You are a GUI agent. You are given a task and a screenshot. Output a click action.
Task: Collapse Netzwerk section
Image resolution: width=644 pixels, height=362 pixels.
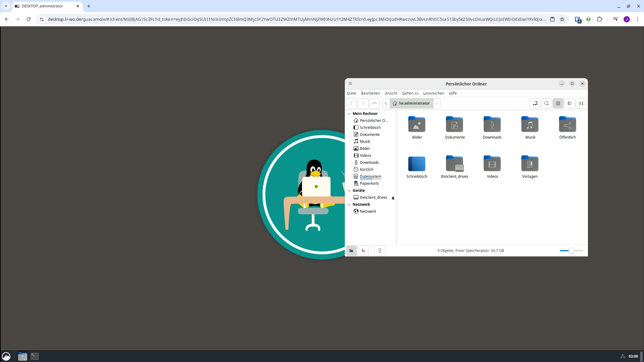pyautogui.click(x=349, y=204)
